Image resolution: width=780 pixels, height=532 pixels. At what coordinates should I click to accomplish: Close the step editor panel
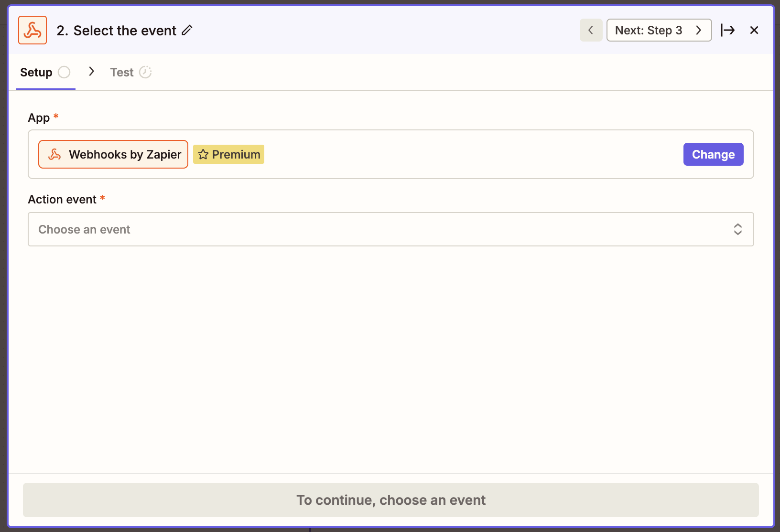coord(754,30)
